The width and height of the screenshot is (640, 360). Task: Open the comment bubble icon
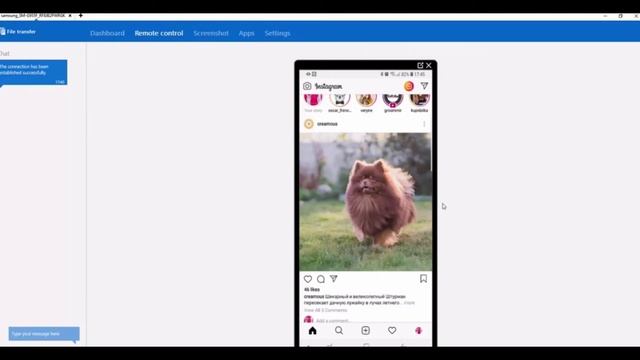[321, 279]
